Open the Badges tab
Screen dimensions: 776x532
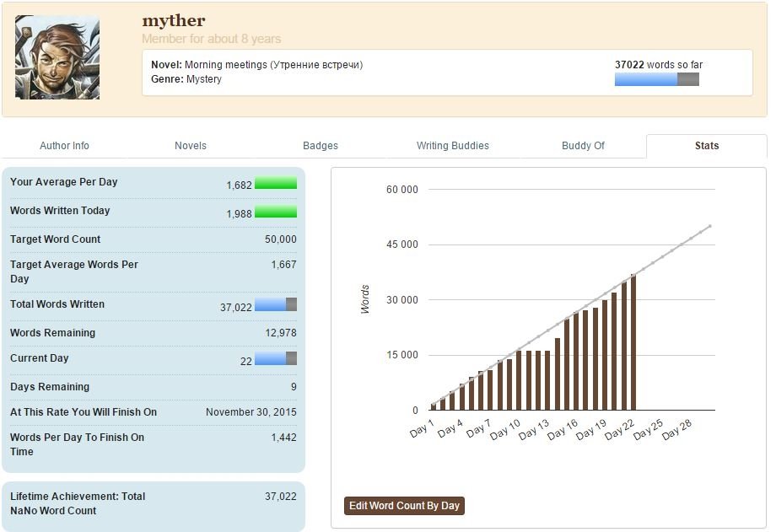[x=321, y=146]
